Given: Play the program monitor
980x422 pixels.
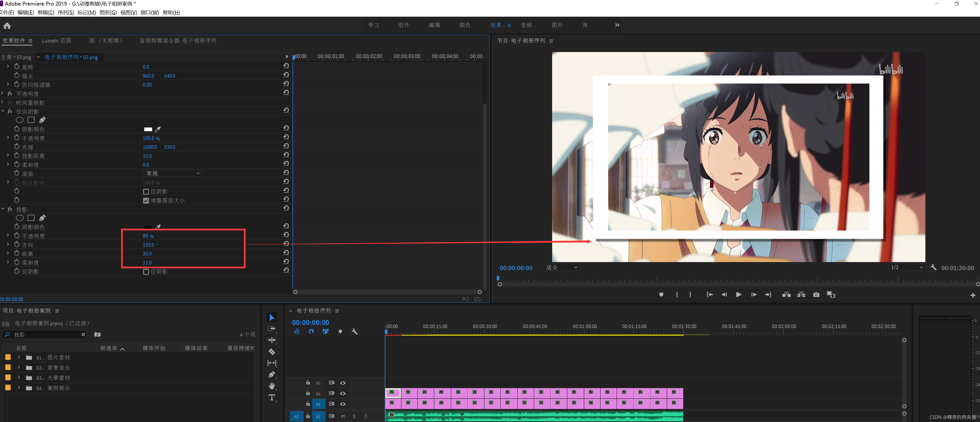Looking at the screenshot, I should (x=739, y=294).
